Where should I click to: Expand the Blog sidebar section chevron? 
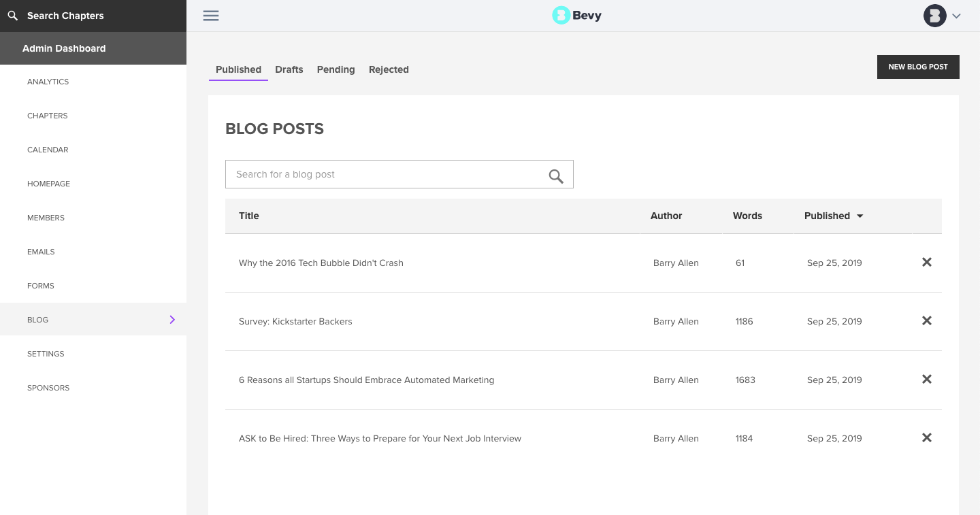tap(172, 320)
